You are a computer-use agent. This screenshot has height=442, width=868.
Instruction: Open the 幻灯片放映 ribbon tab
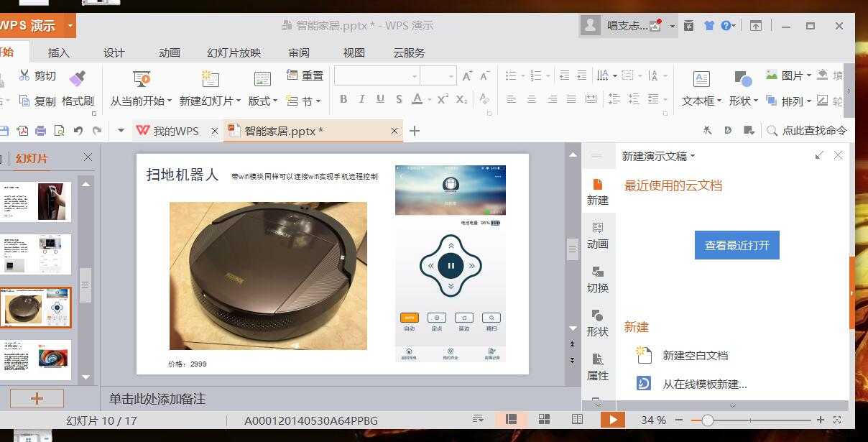pos(234,52)
